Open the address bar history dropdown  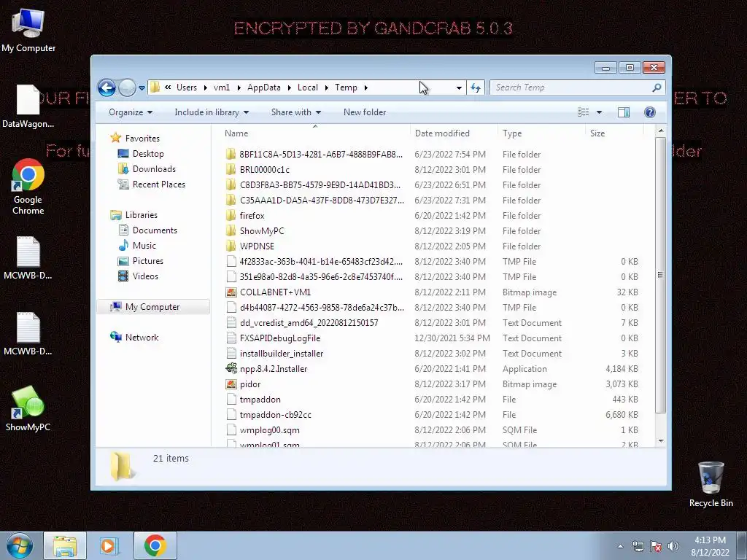[x=459, y=87]
